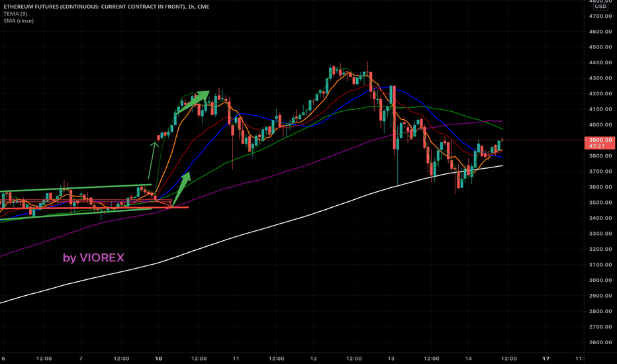Select the SMA (close) indicator label
Screen dimensions: 617x364
pyautogui.click(x=19, y=21)
